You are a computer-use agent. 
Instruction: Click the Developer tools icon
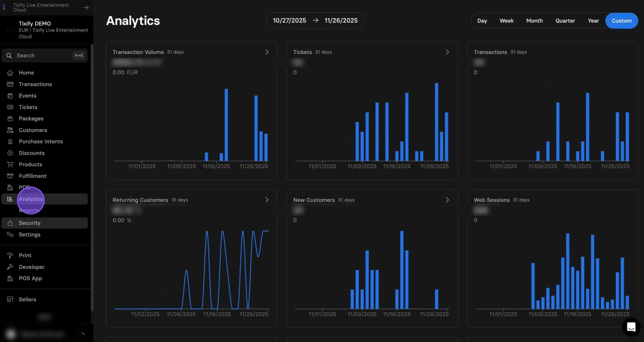tap(10, 267)
